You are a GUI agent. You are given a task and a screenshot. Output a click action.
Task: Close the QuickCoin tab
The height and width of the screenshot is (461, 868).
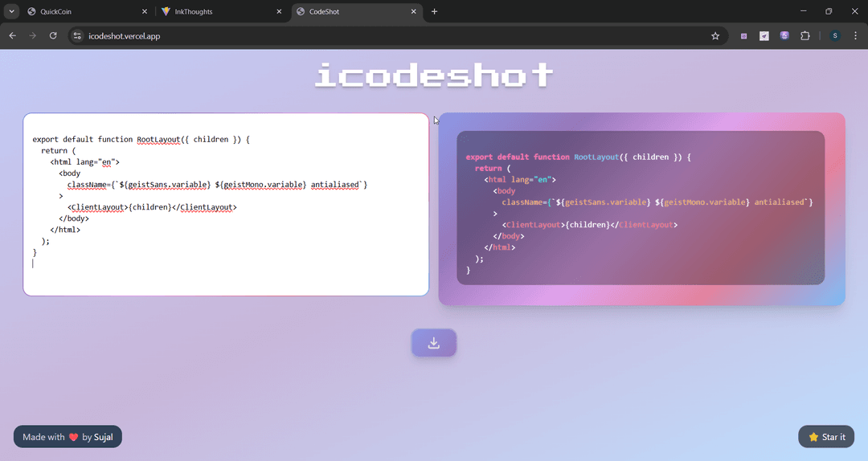(x=145, y=12)
